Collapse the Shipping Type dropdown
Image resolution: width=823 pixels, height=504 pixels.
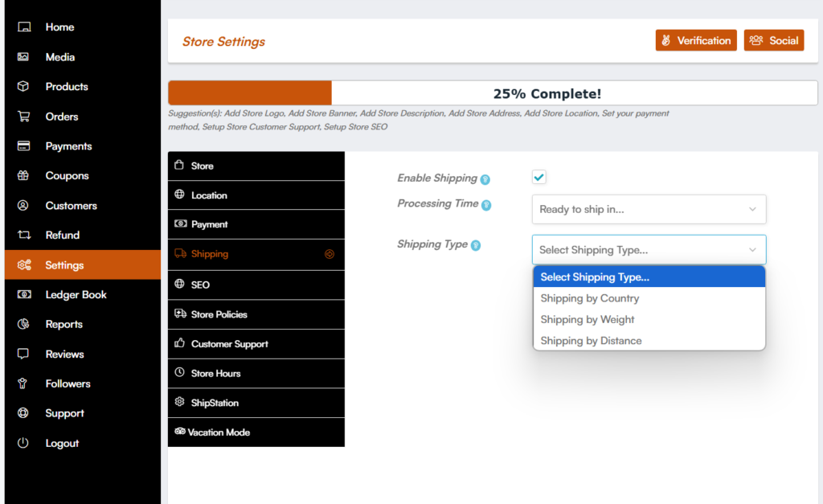point(649,250)
